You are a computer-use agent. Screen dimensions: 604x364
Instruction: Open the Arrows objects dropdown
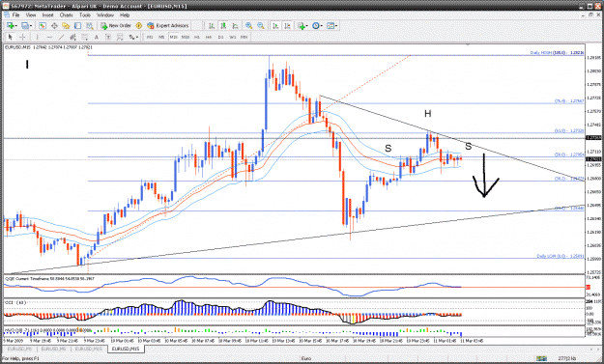click(x=133, y=37)
